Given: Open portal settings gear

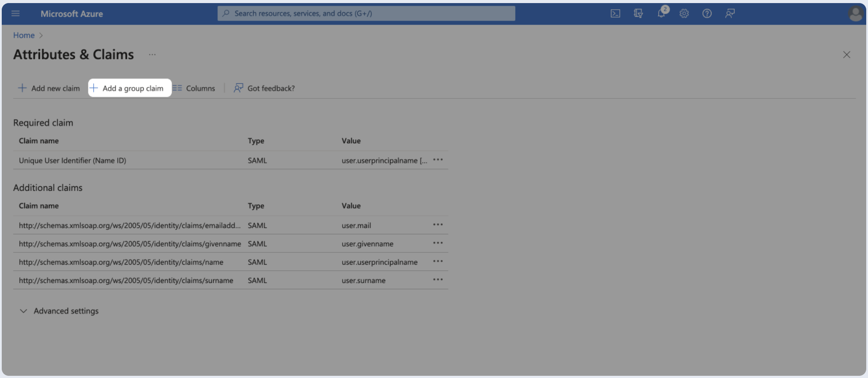Looking at the screenshot, I should tap(684, 14).
